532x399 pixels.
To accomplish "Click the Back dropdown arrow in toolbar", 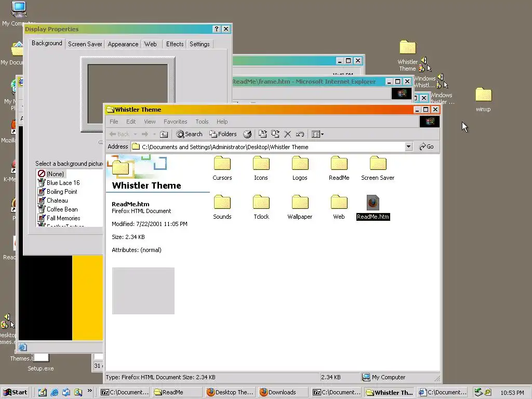I will (135, 135).
